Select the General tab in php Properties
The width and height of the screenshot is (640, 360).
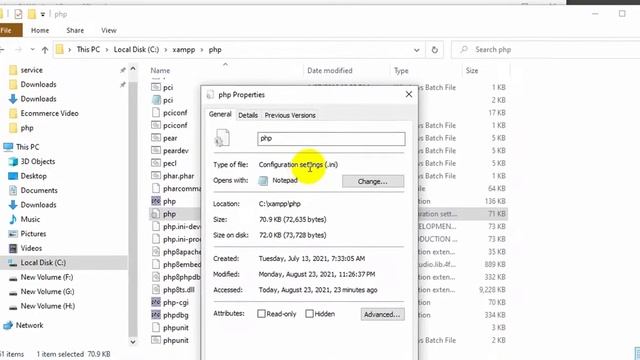tap(220, 114)
